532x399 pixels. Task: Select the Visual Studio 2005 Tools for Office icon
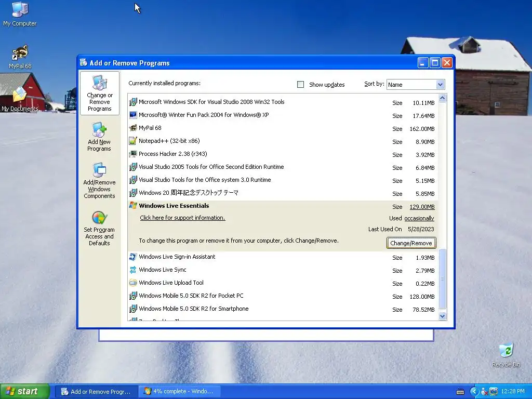point(133,167)
